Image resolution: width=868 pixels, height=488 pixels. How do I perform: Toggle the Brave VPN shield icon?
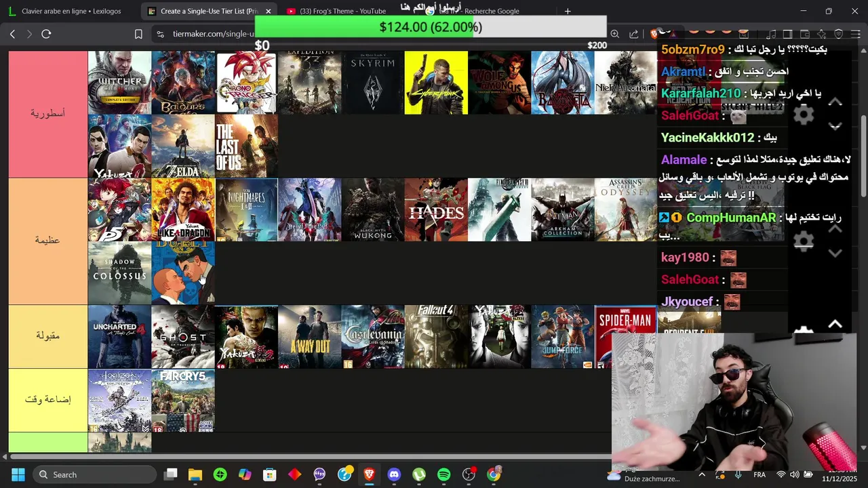click(838, 34)
